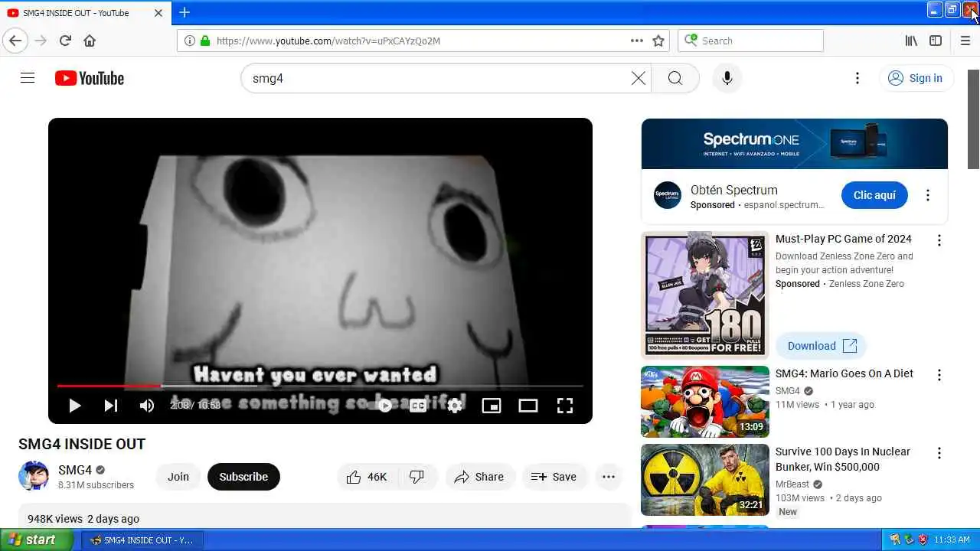
Task: Seek along the red video progress bar
Action: (x=320, y=386)
